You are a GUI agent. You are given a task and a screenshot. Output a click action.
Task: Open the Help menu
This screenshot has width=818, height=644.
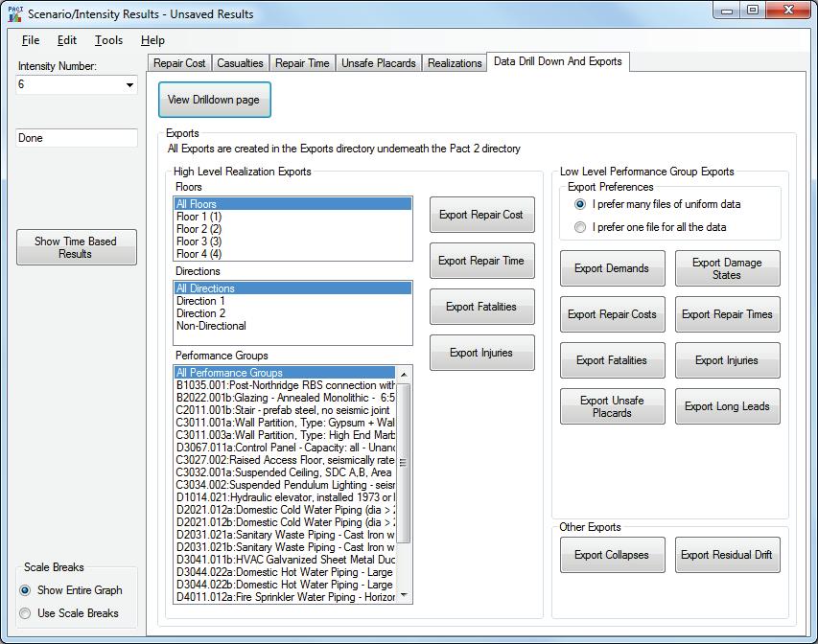[x=152, y=40]
